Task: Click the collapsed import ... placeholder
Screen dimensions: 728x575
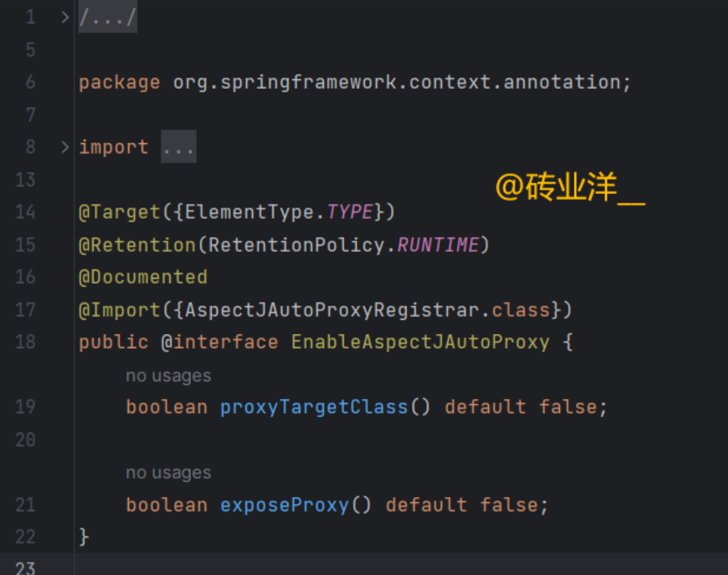Action: (178, 148)
